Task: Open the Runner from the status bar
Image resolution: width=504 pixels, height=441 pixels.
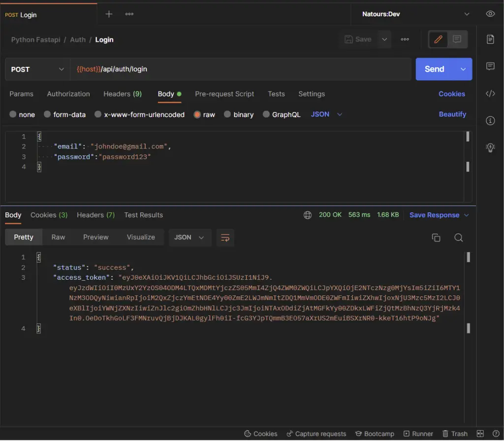Action: pyautogui.click(x=418, y=434)
